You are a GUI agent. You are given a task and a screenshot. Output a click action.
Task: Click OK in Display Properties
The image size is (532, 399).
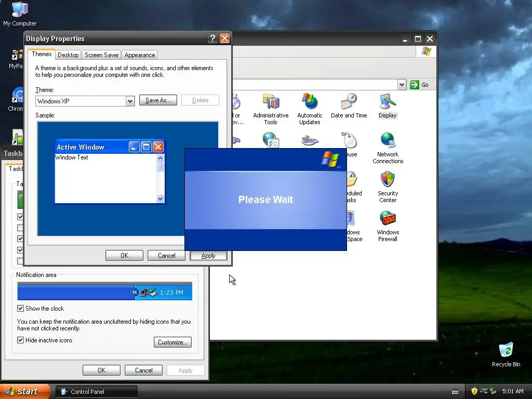(124, 256)
